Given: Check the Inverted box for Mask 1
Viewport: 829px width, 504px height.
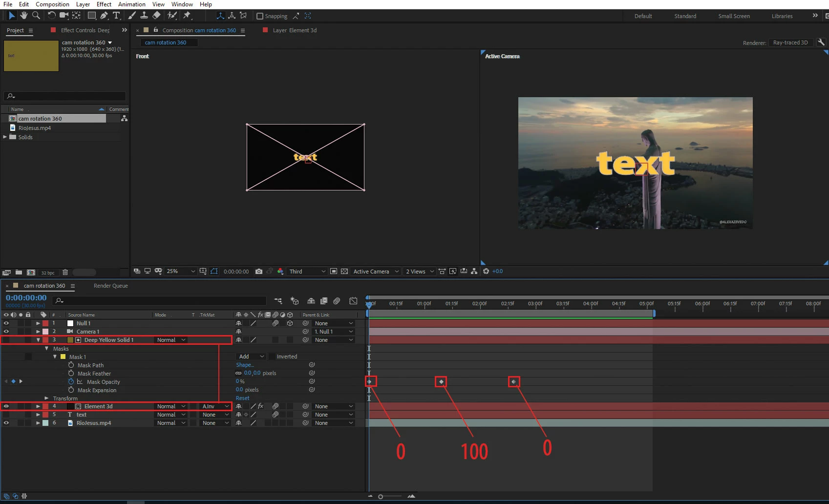Looking at the screenshot, I should [x=272, y=357].
